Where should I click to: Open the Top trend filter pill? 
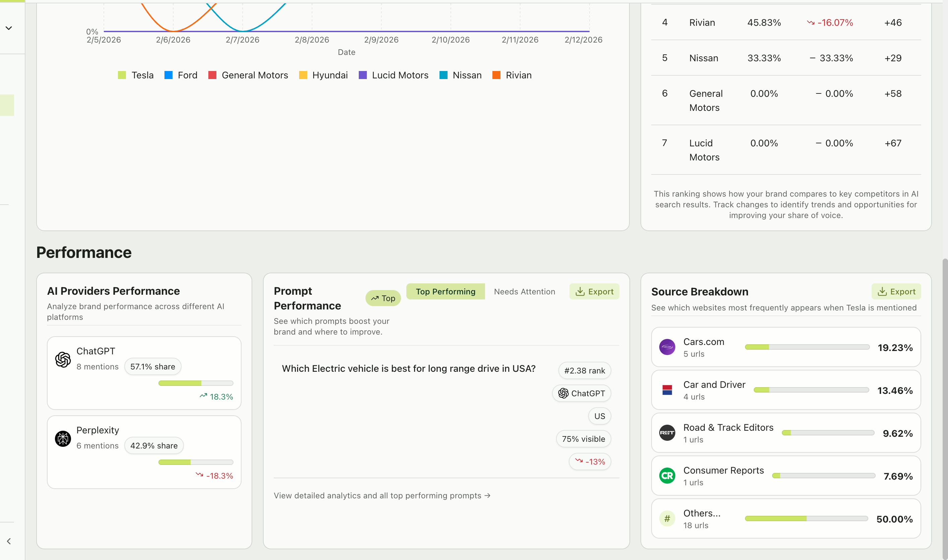383,298
